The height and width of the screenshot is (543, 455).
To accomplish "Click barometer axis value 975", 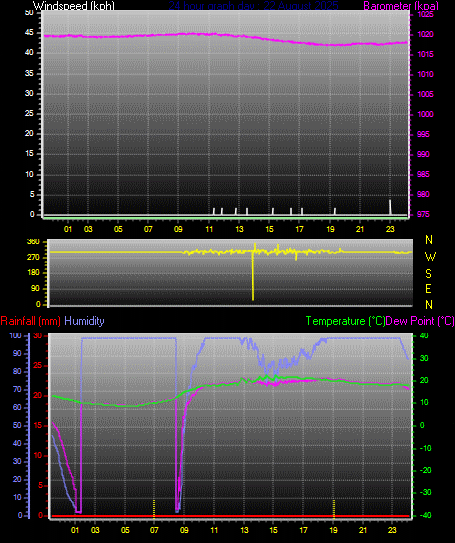I will [423, 214].
